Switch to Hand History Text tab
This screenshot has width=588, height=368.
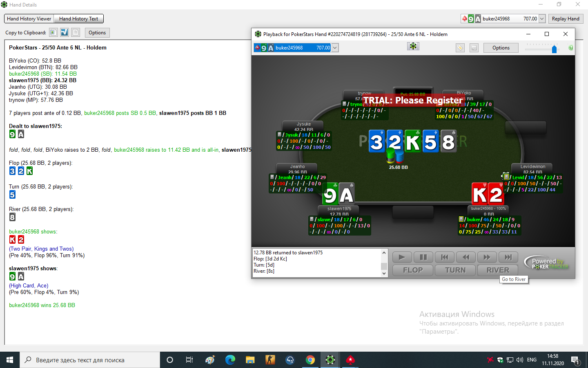(78, 19)
